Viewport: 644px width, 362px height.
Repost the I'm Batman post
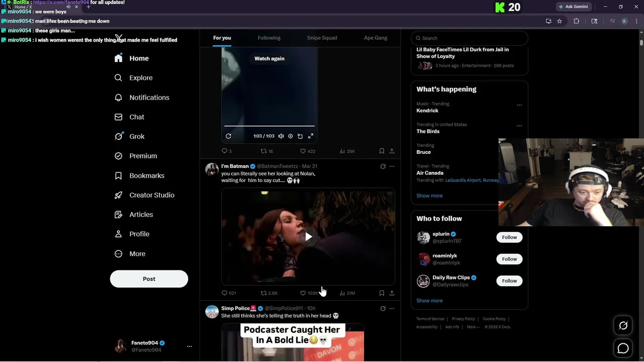(x=269, y=293)
